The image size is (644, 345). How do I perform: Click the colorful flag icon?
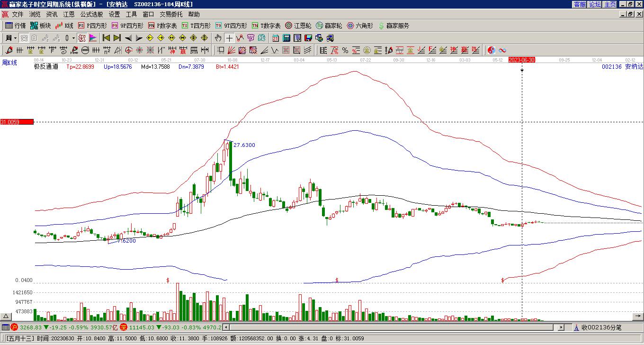(x=93, y=38)
